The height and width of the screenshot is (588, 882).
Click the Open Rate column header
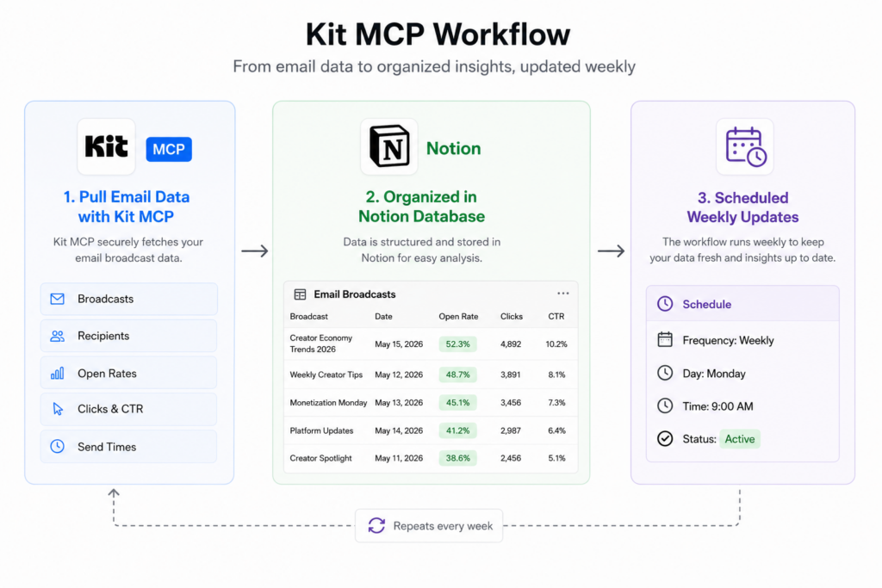coord(458,317)
